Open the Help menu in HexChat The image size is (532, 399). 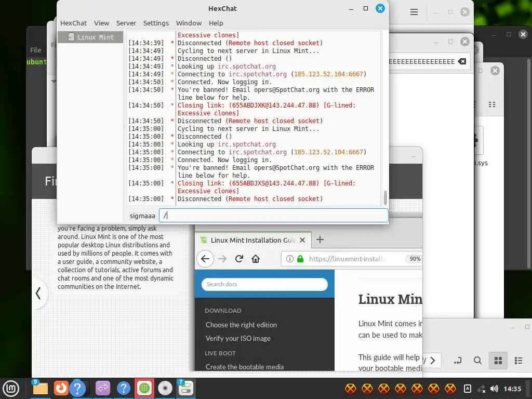[x=216, y=23]
